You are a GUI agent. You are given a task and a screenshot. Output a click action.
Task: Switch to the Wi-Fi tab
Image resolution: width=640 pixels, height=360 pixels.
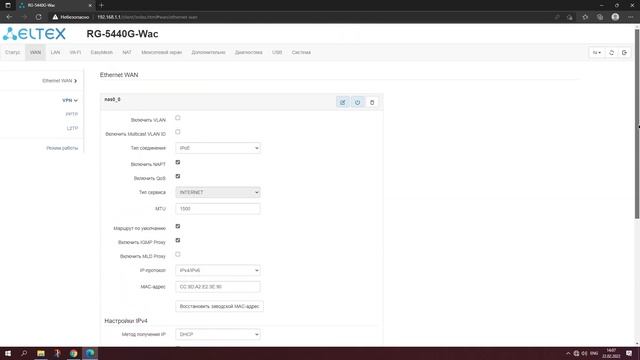click(x=75, y=52)
